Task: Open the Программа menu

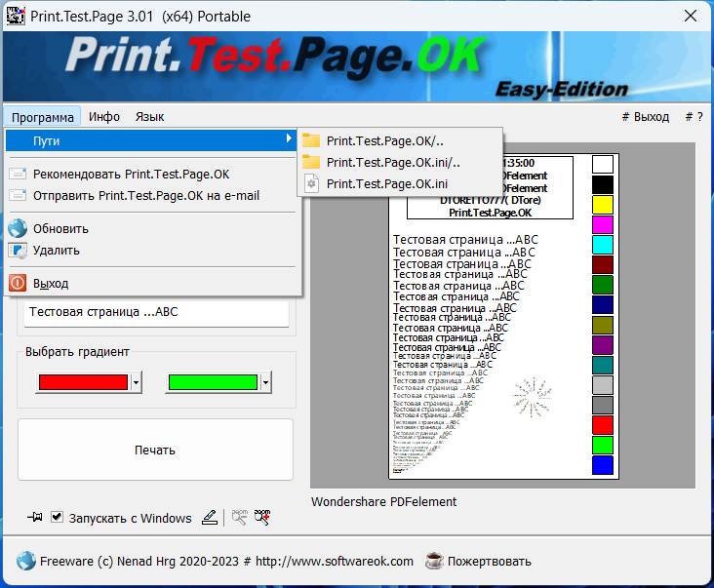Action: pos(43,117)
